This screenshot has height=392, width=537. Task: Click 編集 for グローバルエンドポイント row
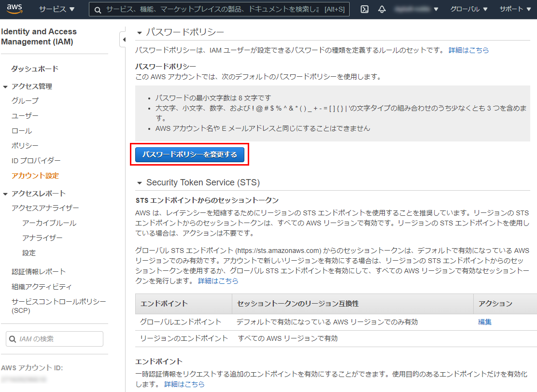484,322
